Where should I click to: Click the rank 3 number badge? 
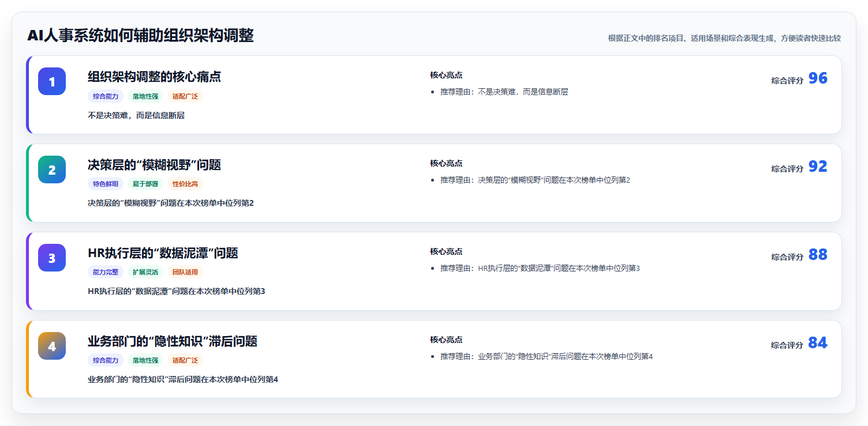click(x=52, y=258)
